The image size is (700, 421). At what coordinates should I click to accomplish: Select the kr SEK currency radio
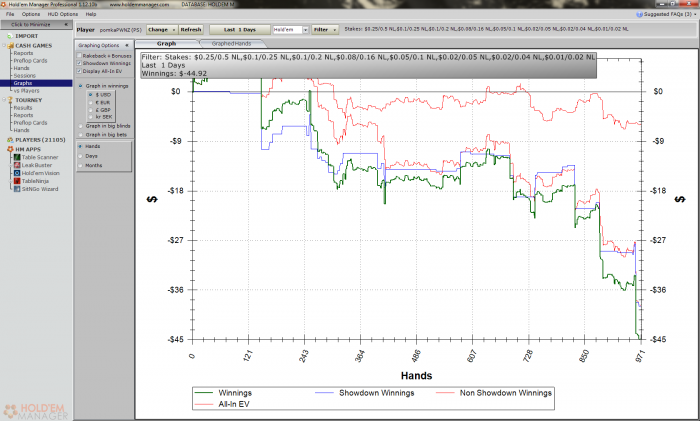91,117
